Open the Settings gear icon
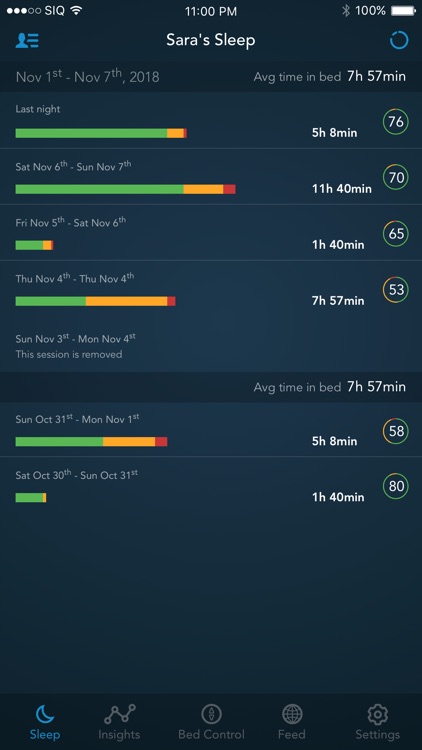 [x=378, y=715]
